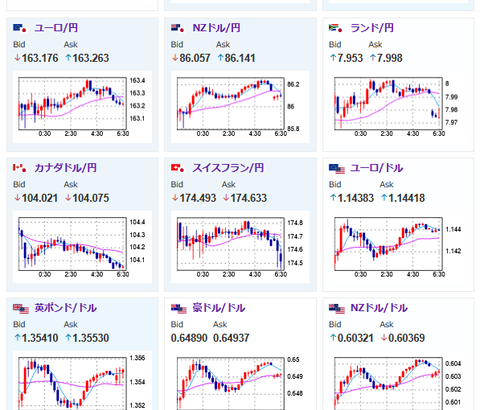Image resolution: width=480 pixels, height=410 pixels.
Task: View the Swiss Franc/Yen candlestick chart
Action: tap(240, 247)
